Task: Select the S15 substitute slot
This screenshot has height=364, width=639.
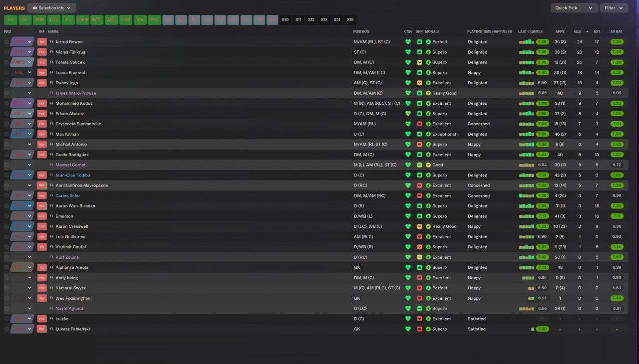Action: pyautogui.click(x=350, y=20)
